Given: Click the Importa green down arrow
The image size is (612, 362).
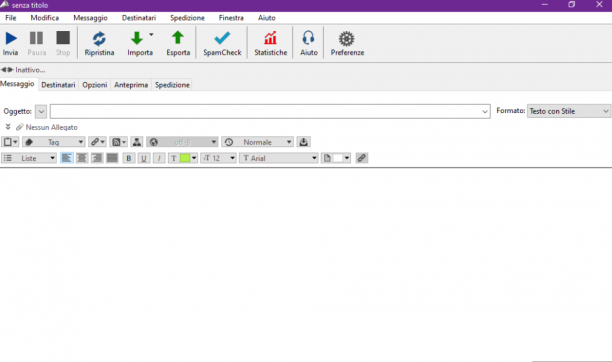Looking at the screenshot, I should point(137,38).
